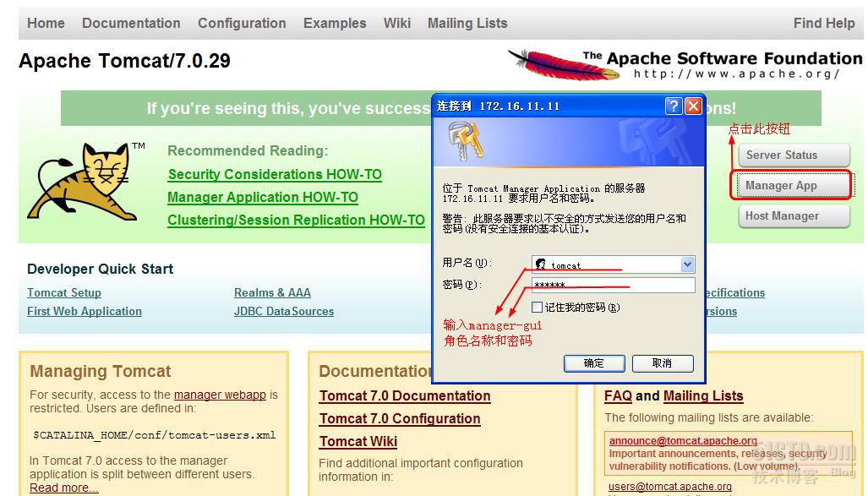Open the Tomcat Setup link
The image size is (868, 496).
coord(64,292)
